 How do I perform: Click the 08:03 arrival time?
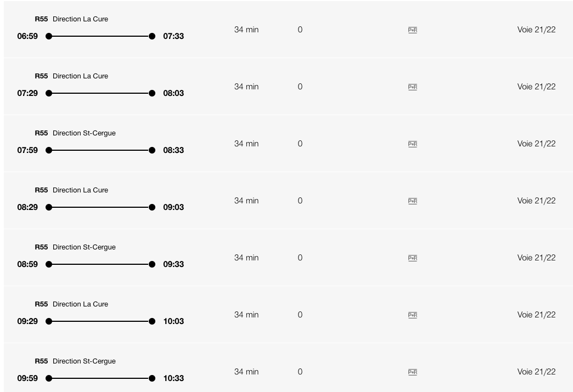[173, 93]
